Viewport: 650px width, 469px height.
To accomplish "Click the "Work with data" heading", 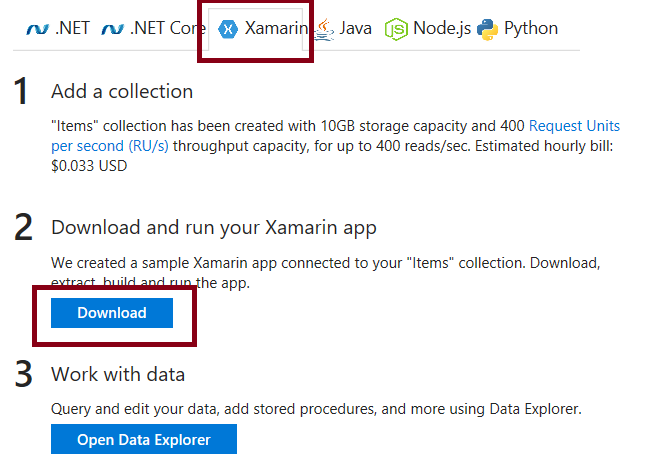I will (118, 375).
